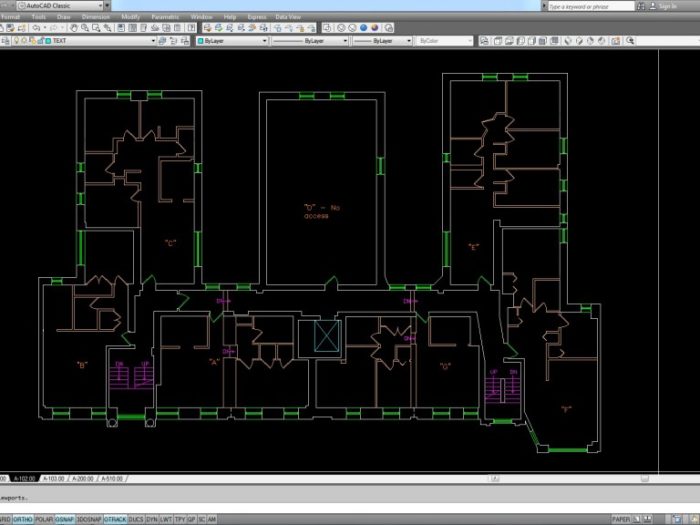The width and height of the screenshot is (700, 525).
Task: Toggle LWT lineweight display
Action: 166,519
